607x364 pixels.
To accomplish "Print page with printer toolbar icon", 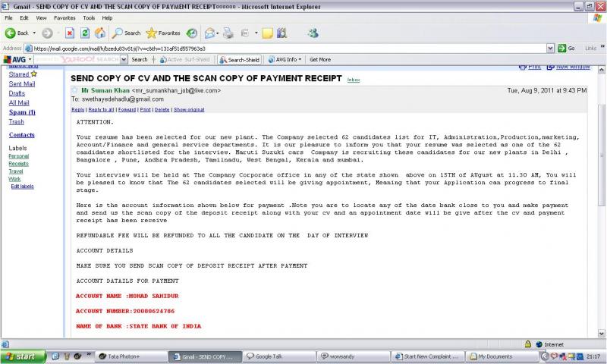I will coord(228,33).
